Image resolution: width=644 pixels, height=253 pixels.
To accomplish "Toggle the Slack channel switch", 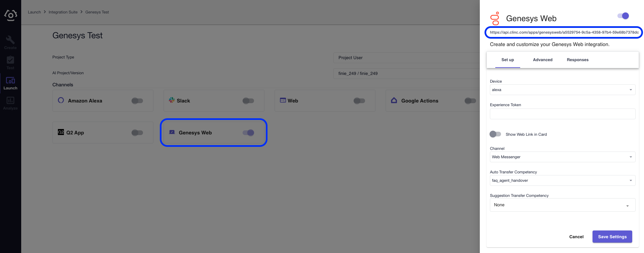I will (248, 100).
